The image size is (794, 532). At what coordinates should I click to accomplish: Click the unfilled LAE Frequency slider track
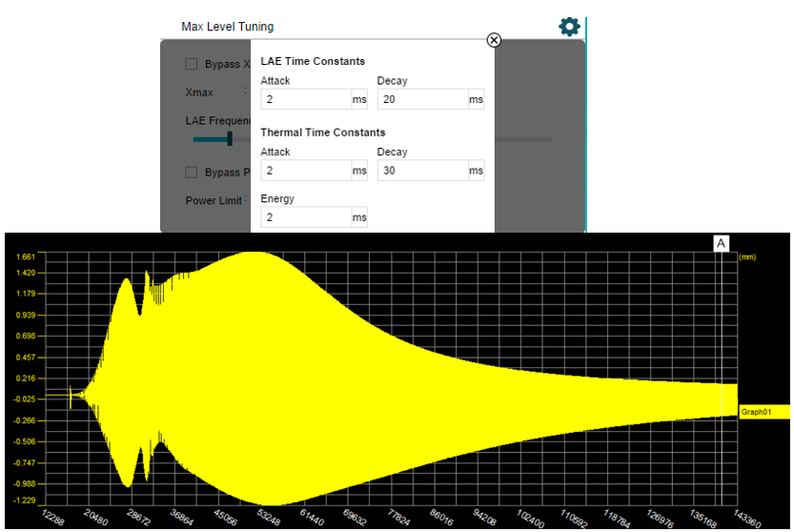[522, 140]
